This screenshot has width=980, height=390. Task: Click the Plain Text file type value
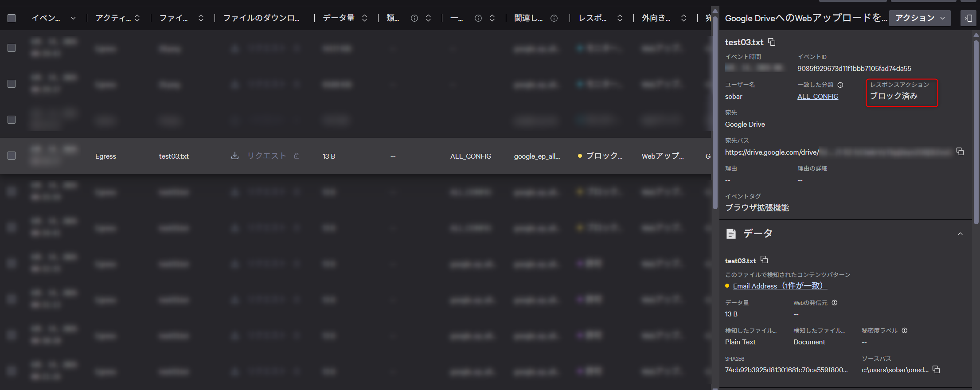point(740,342)
